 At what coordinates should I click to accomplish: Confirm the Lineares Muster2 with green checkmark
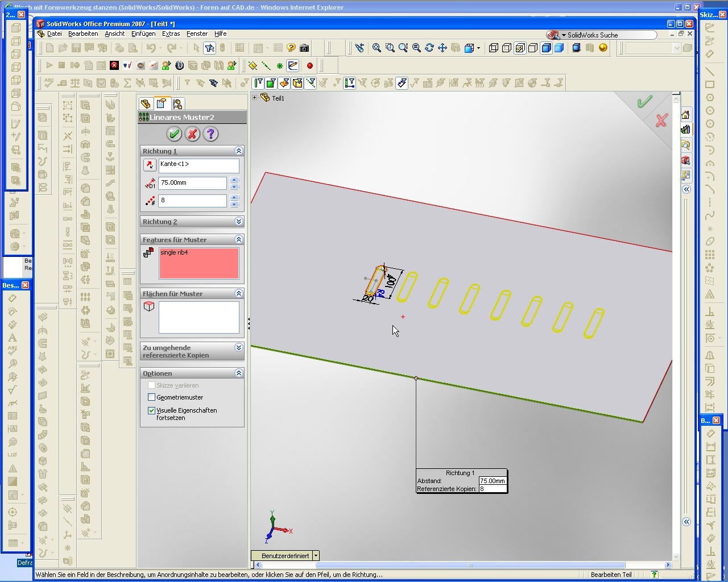coord(174,134)
